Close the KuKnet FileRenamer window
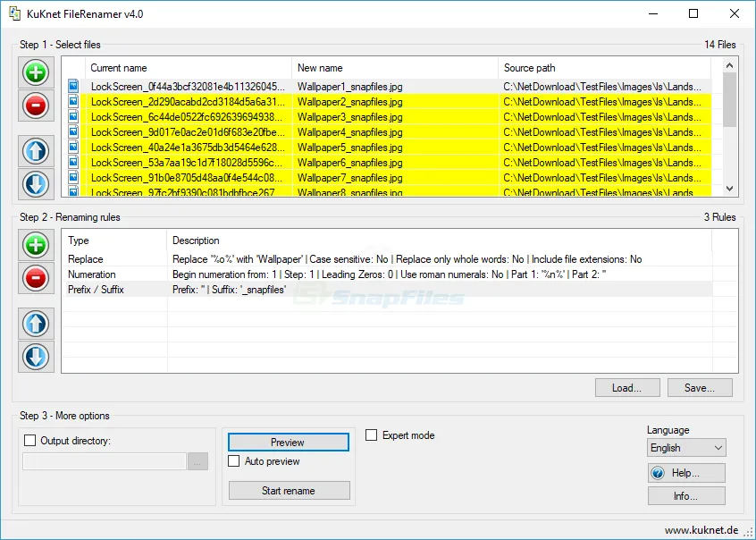The image size is (756, 540). (x=735, y=13)
